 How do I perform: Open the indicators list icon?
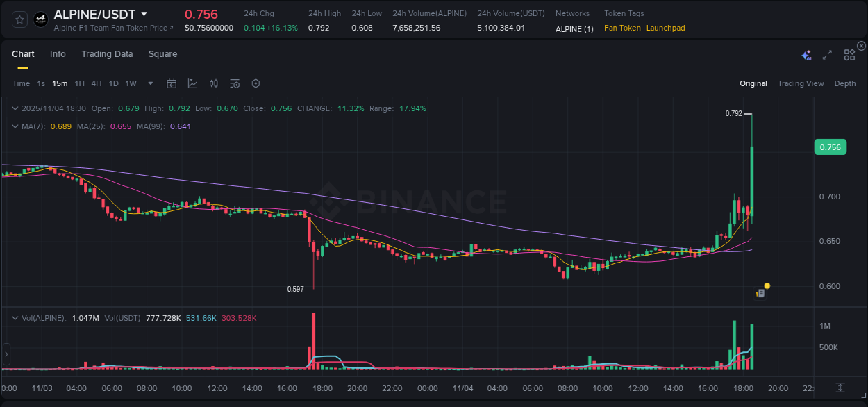[234, 83]
